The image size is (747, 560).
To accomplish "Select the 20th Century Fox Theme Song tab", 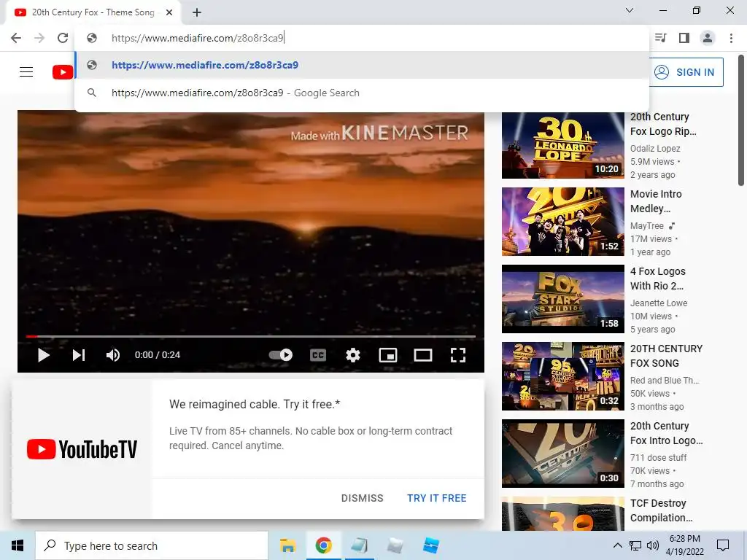I will 93,12.
